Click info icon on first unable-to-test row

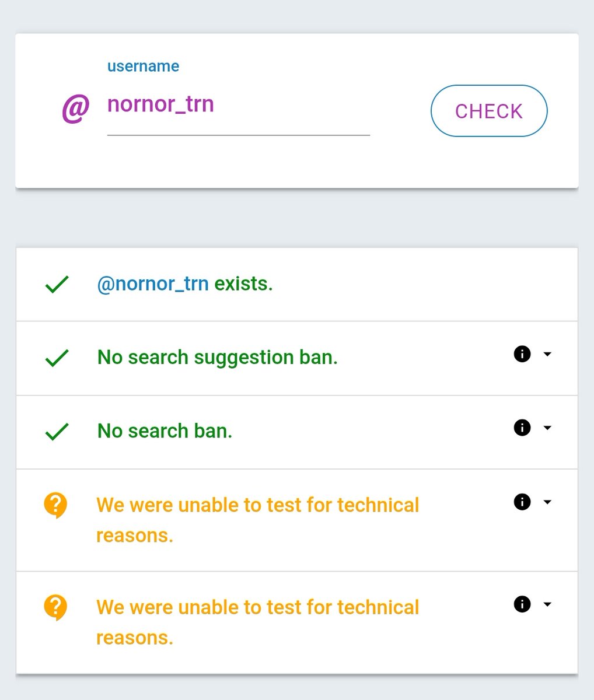point(522,502)
